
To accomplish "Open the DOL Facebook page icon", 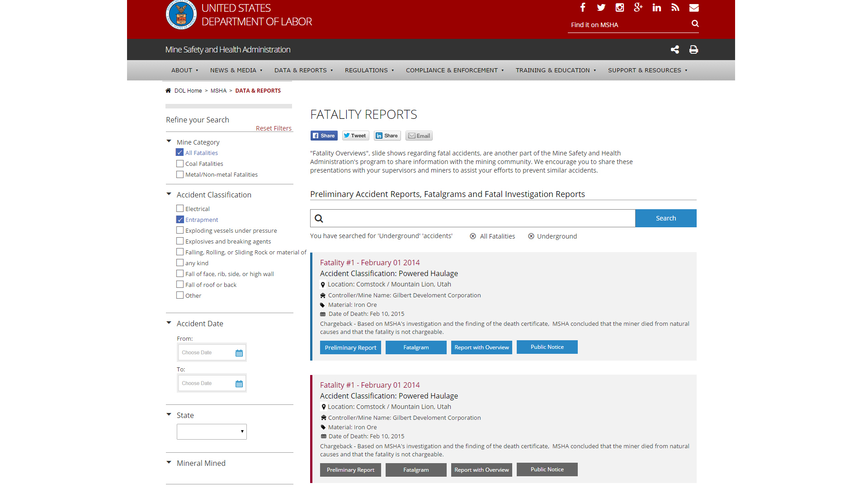I will [583, 7].
